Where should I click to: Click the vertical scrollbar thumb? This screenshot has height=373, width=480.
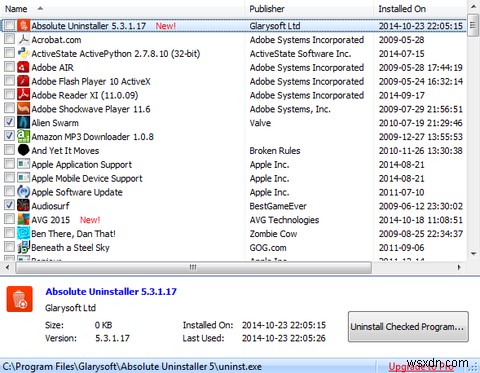click(x=473, y=25)
